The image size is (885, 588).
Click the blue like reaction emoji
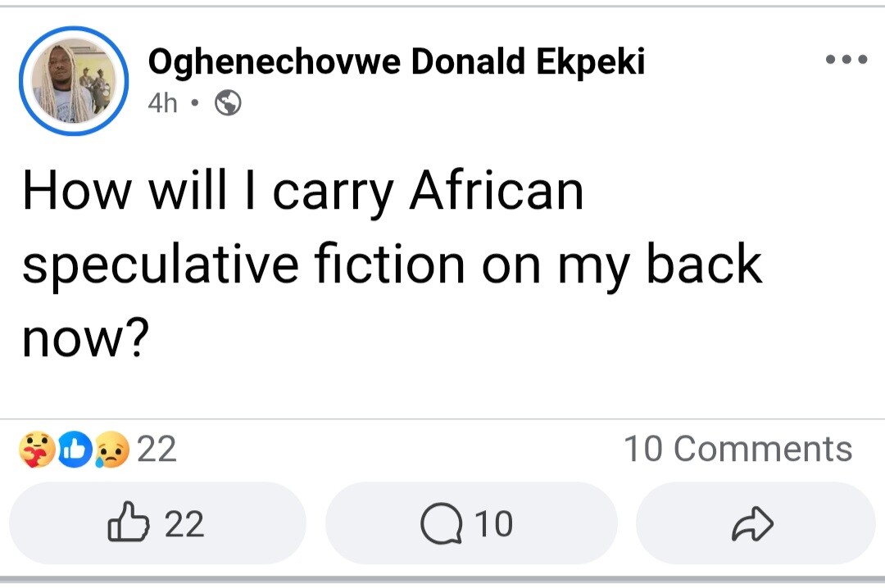pos(74,450)
